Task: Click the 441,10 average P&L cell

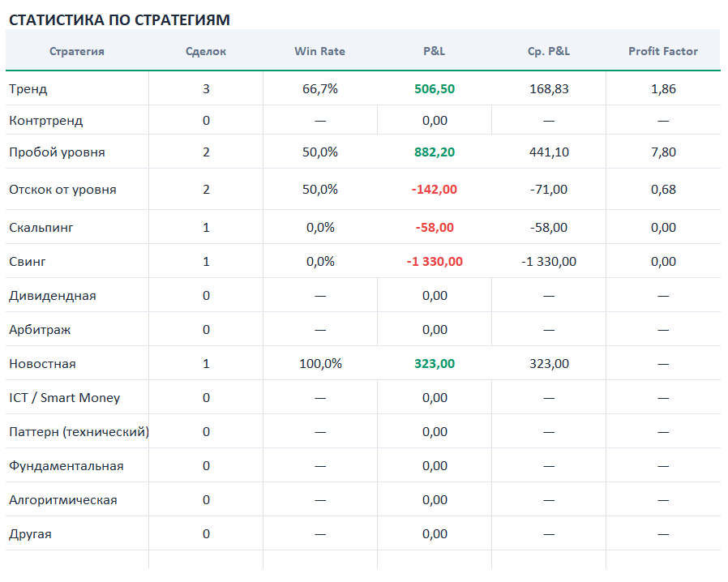Action: pos(549,152)
